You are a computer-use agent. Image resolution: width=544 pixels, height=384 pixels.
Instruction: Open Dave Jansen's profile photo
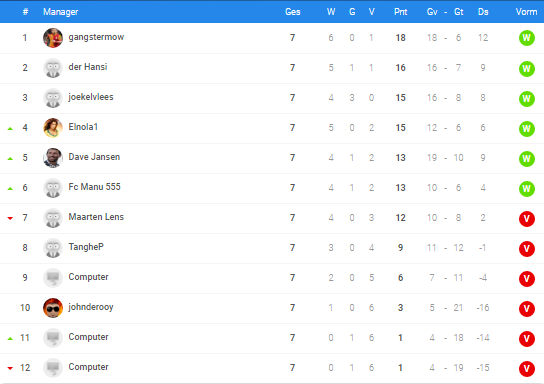coord(53,158)
